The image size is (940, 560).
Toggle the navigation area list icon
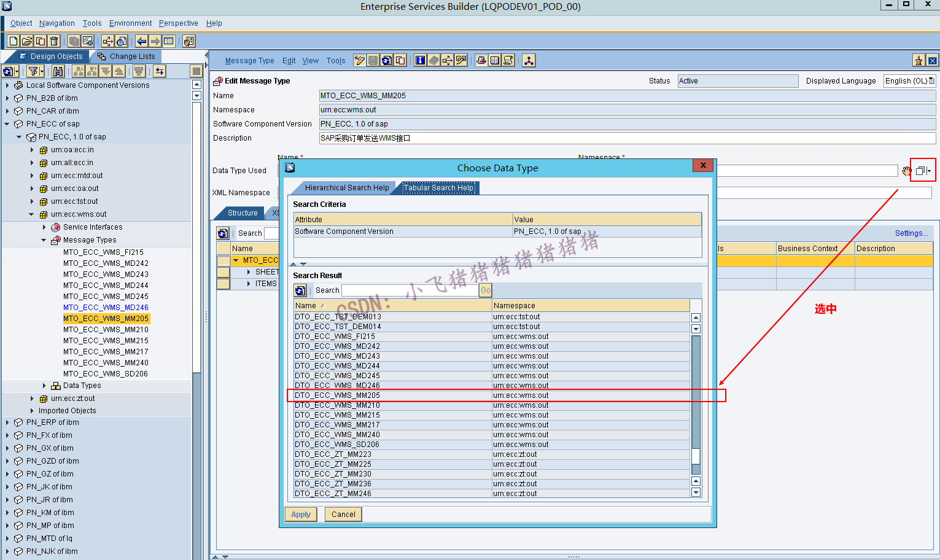[169, 41]
